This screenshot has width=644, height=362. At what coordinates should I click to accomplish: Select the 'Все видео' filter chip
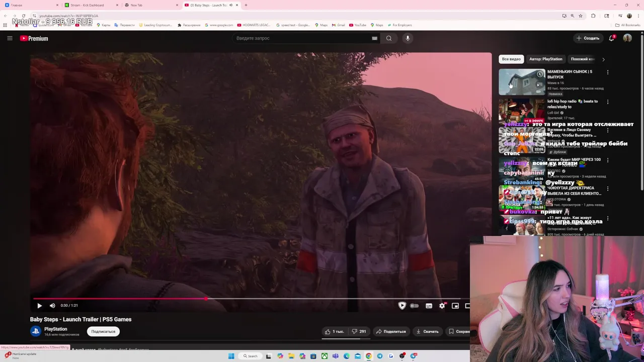pyautogui.click(x=511, y=59)
